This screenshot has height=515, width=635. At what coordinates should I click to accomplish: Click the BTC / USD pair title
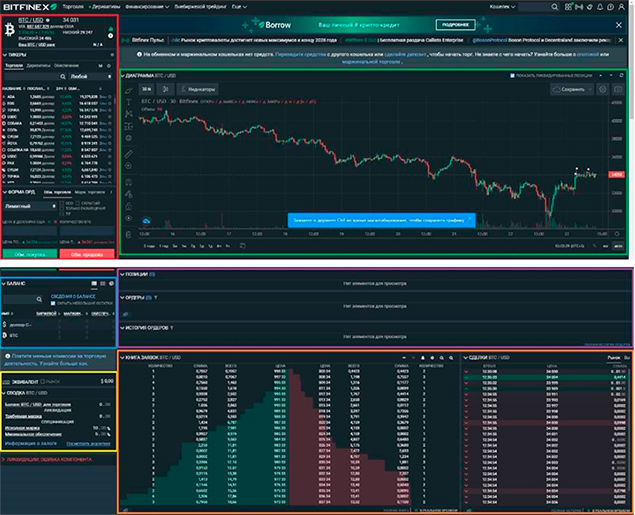pyautogui.click(x=31, y=20)
